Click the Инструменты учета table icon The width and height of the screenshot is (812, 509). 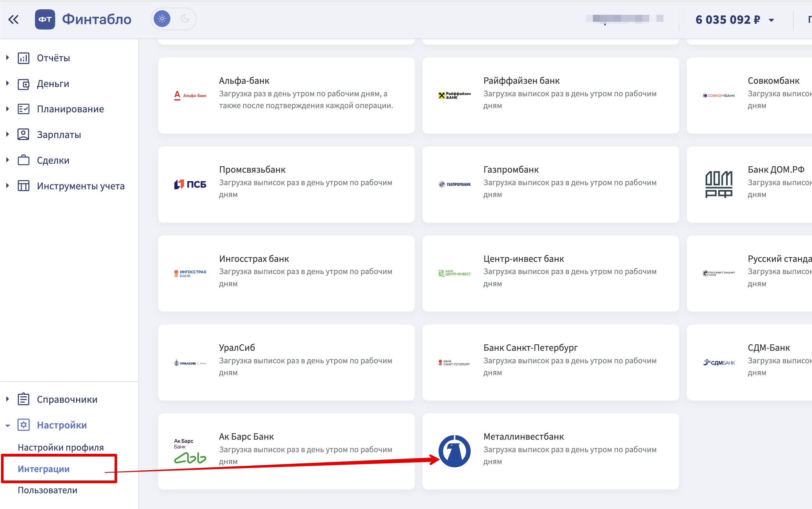pos(23,186)
